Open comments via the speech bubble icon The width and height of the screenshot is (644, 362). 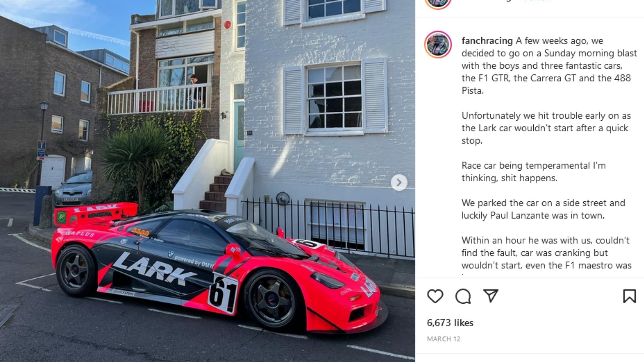pos(463,296)
